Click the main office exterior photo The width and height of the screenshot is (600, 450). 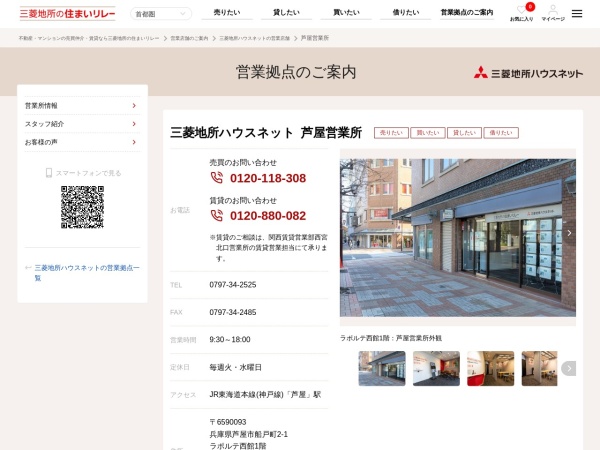[458, 238]
